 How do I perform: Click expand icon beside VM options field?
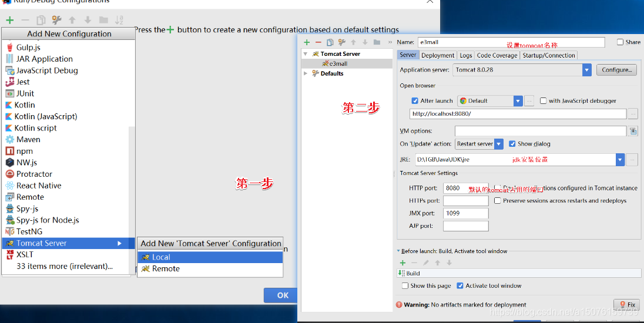pyautogui.click(x=633, y=131)
